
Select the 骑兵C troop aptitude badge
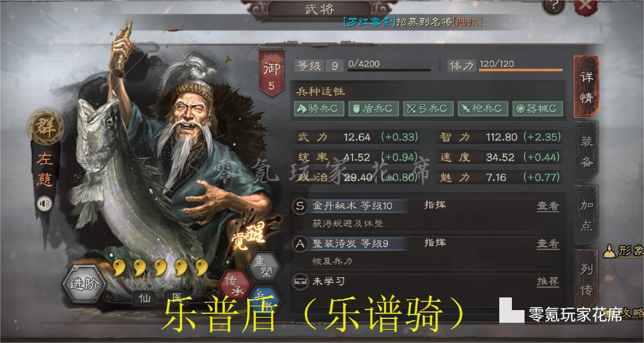319,109
